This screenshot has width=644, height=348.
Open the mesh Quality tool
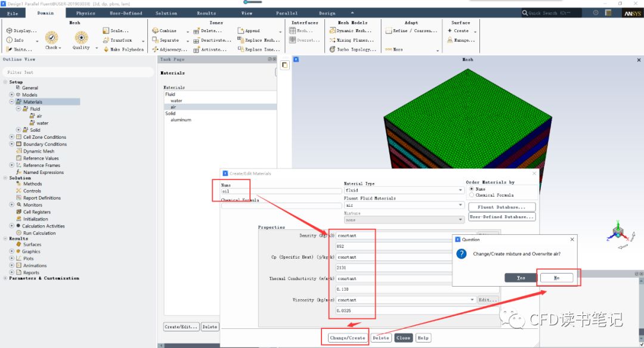pyautogui.click(x=81, y=40)
